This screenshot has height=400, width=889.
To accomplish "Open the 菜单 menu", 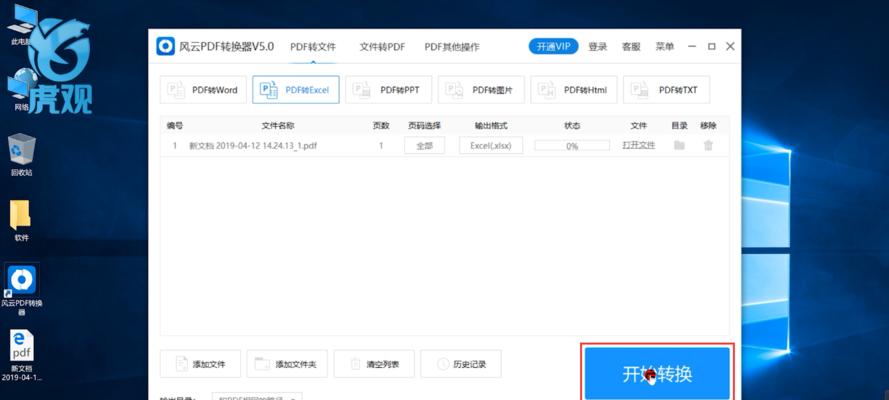I will [665, 47].
